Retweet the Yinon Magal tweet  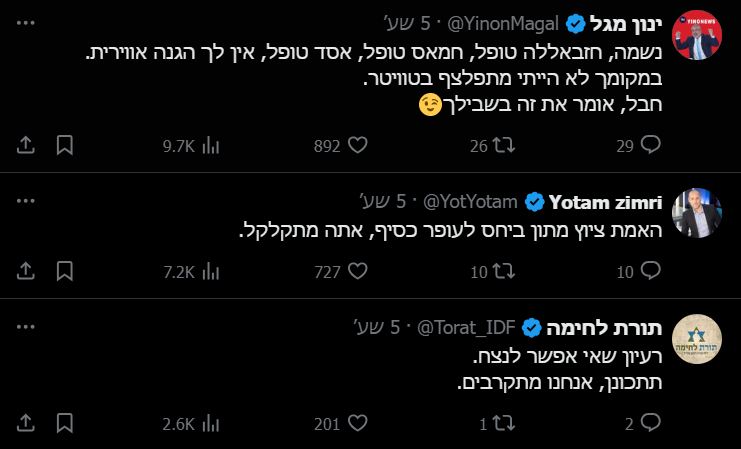(506, 146)
